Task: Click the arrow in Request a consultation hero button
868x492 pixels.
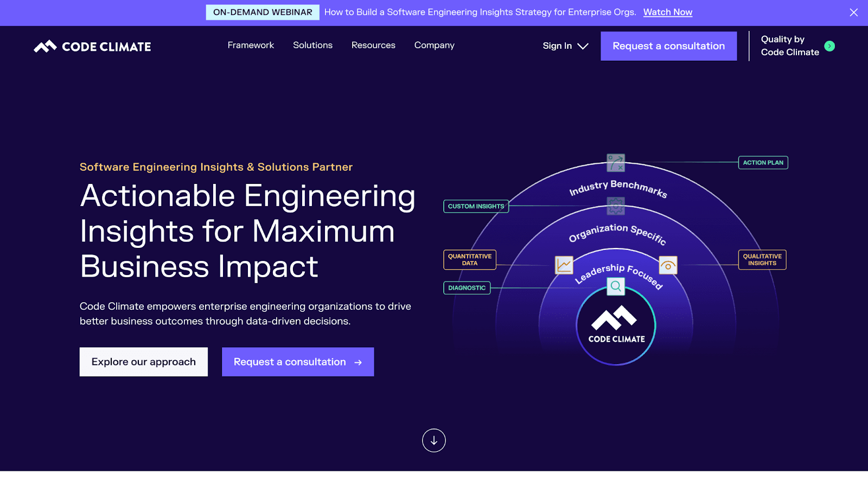Action: pyautogui.click(x=358, y=362)
